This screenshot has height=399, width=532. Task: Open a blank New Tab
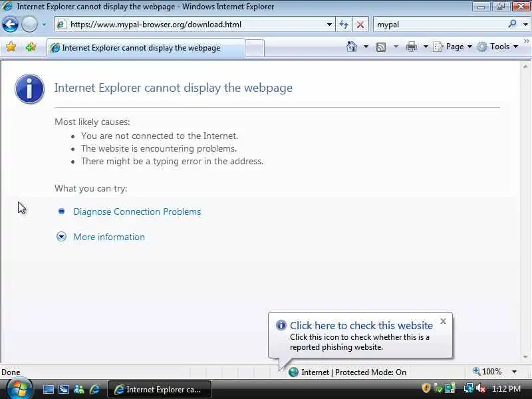(255, 48)
